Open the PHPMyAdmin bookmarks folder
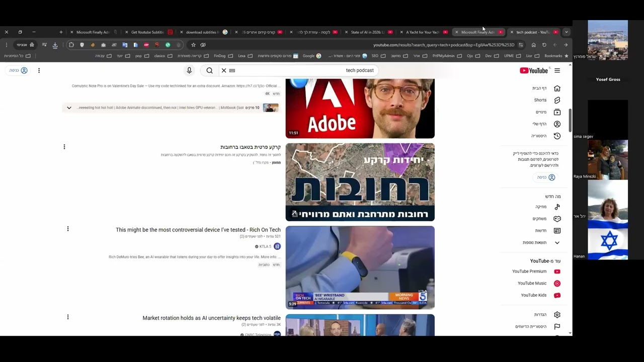Screen dimensions: 644x362 coord(447,56)
